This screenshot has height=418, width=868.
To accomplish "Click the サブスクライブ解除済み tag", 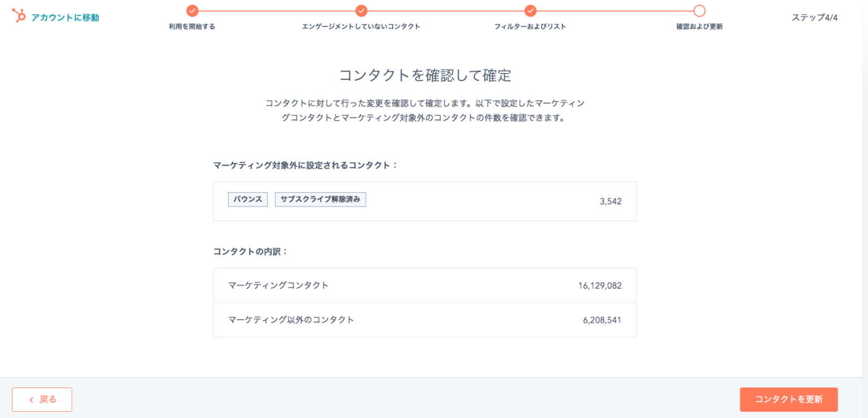I will (x=320, y=200).
